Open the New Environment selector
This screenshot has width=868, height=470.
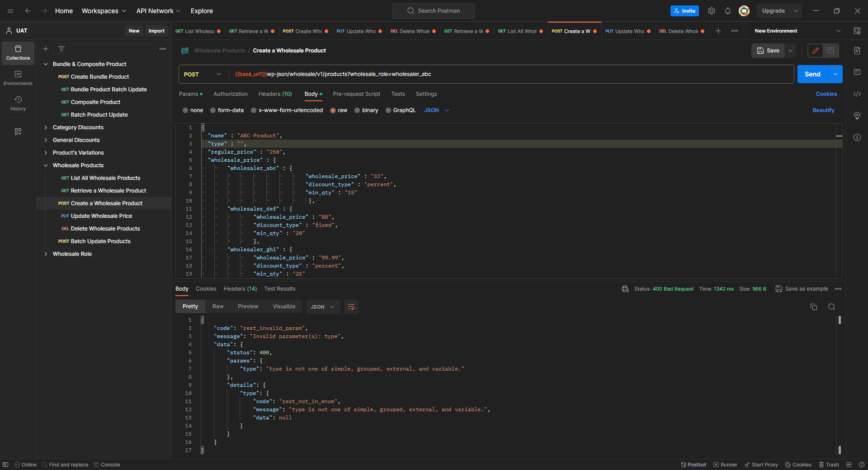797,31
